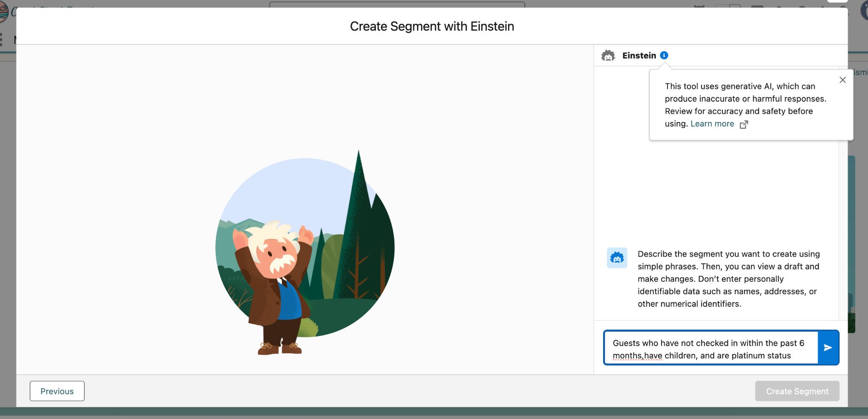Click the Create Segment button
Viewport: 868px width, 419px height.
[x=797, y=391]
